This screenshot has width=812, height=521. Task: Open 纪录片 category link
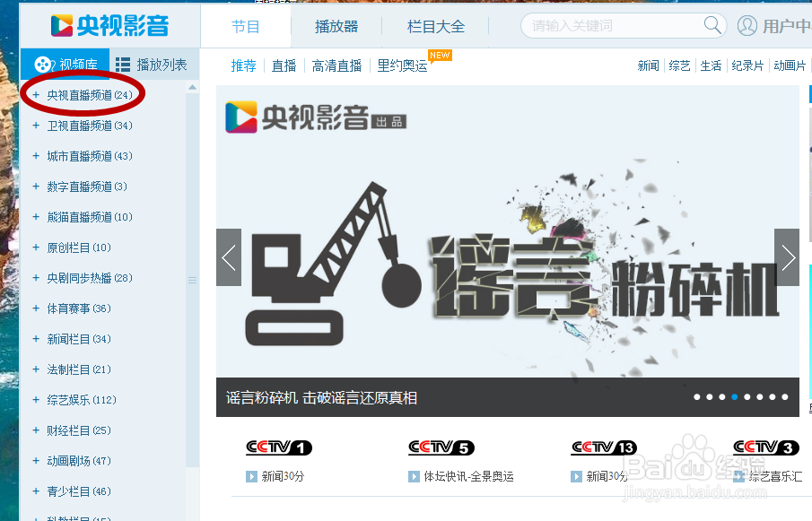[747, 65]
